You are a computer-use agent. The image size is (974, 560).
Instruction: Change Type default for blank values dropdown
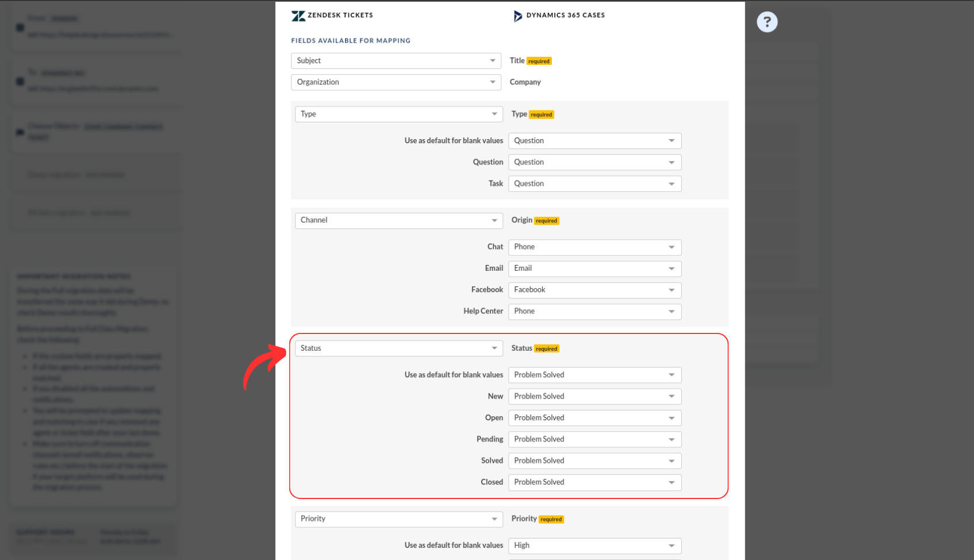click(x=595, y=141)
